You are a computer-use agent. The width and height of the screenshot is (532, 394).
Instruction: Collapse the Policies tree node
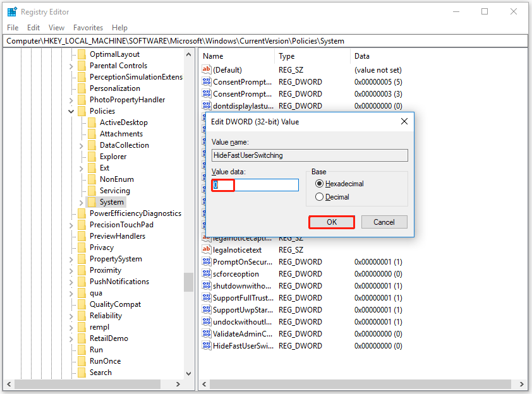coord(71,111)
